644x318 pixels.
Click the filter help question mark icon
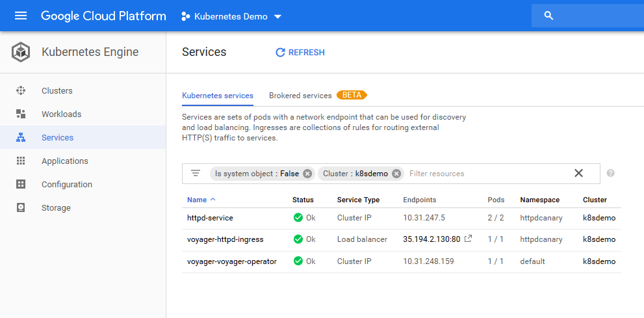click(x=610, y=174)
